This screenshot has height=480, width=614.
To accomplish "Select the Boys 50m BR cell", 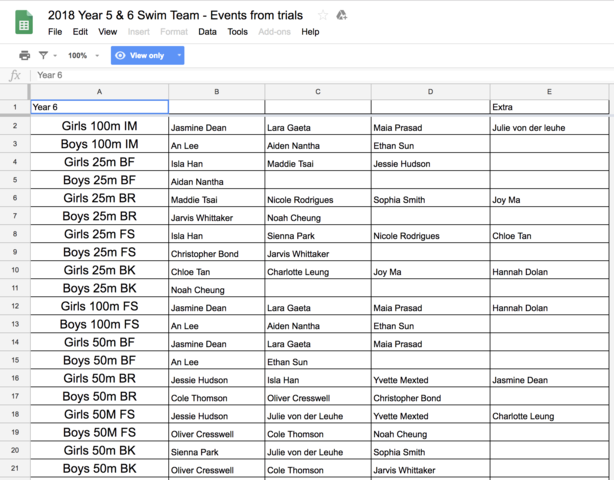I will 99,396.
